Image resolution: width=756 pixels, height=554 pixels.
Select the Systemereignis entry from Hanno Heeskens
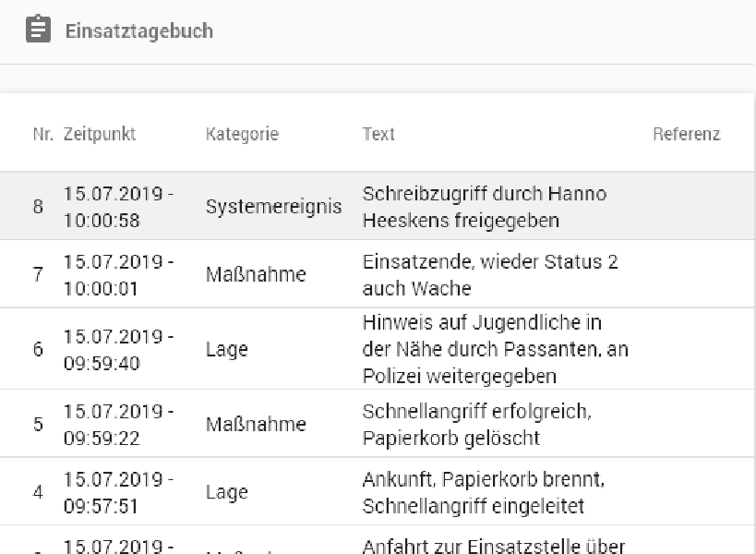484,205
